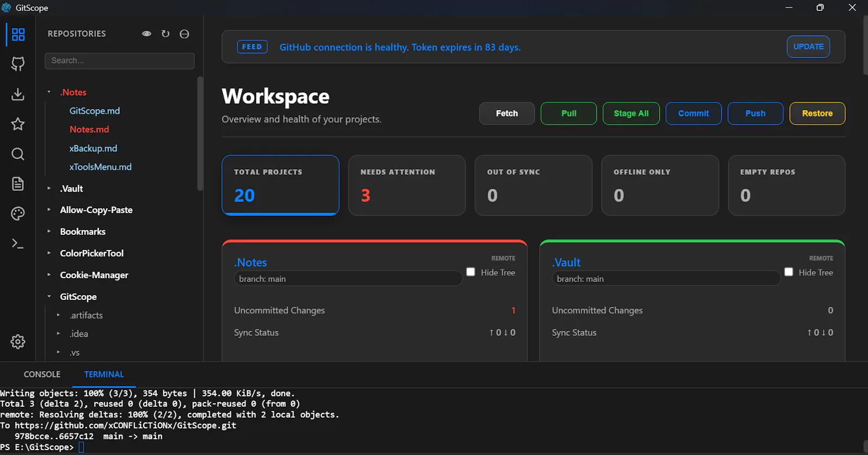The image size is (868, 455).
Task: Click the REPOSITORIES panel heading
Action: [x=76, y=34]
